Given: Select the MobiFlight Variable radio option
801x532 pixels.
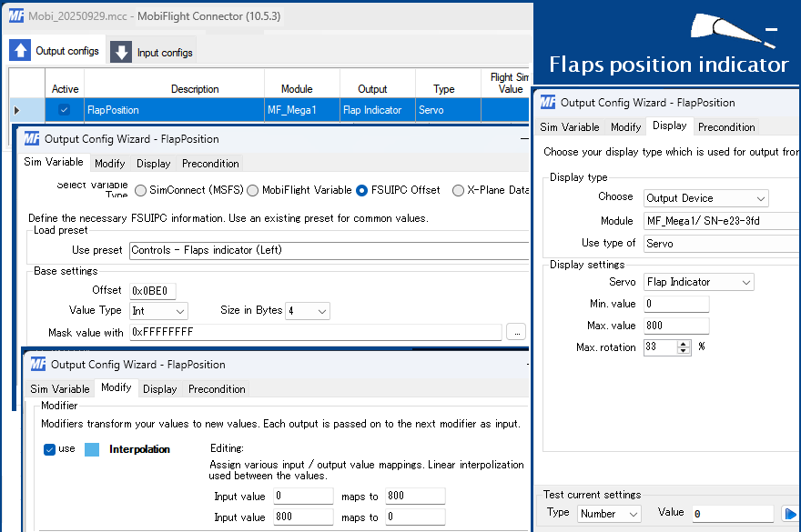Looking at the screenshot, I should [x=253, y=190].
